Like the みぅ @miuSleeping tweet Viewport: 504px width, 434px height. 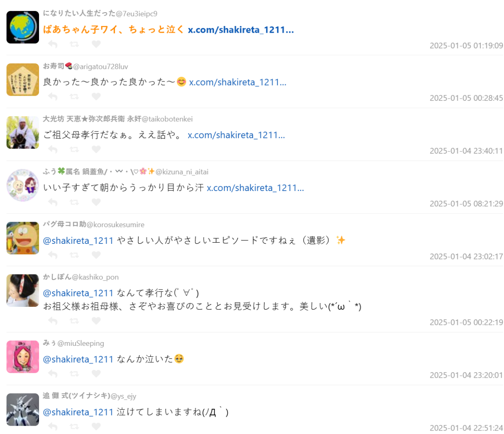coord(96,373)
